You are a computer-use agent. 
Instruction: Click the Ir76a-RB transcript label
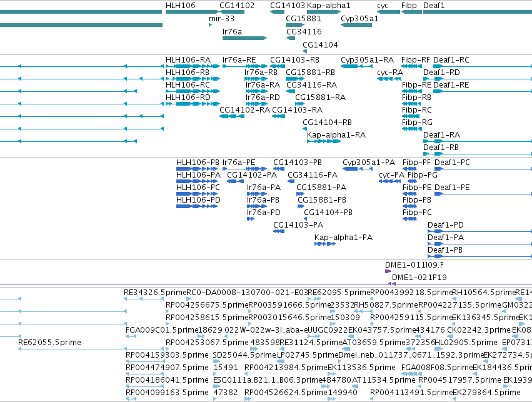pos(261,73)
